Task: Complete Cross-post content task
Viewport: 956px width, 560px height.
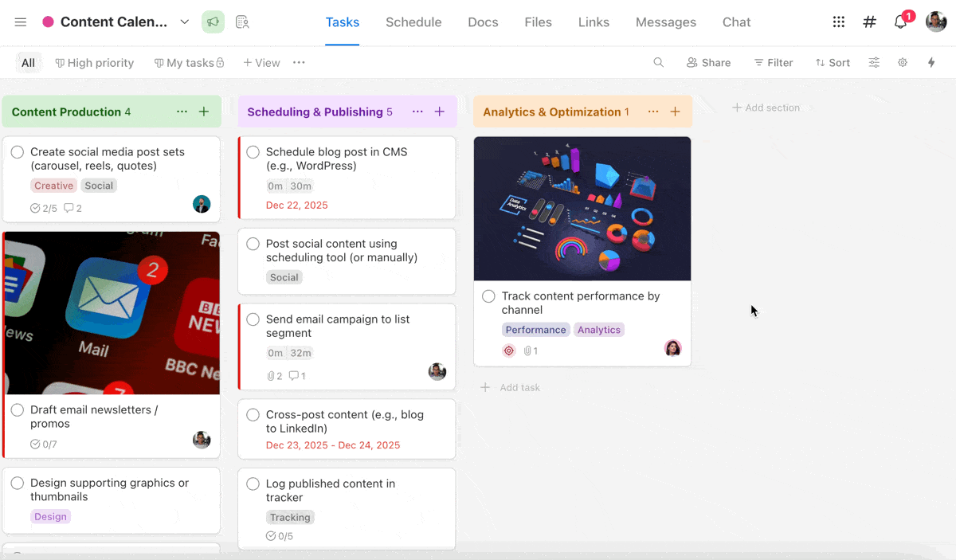Action: pos(253,415)
